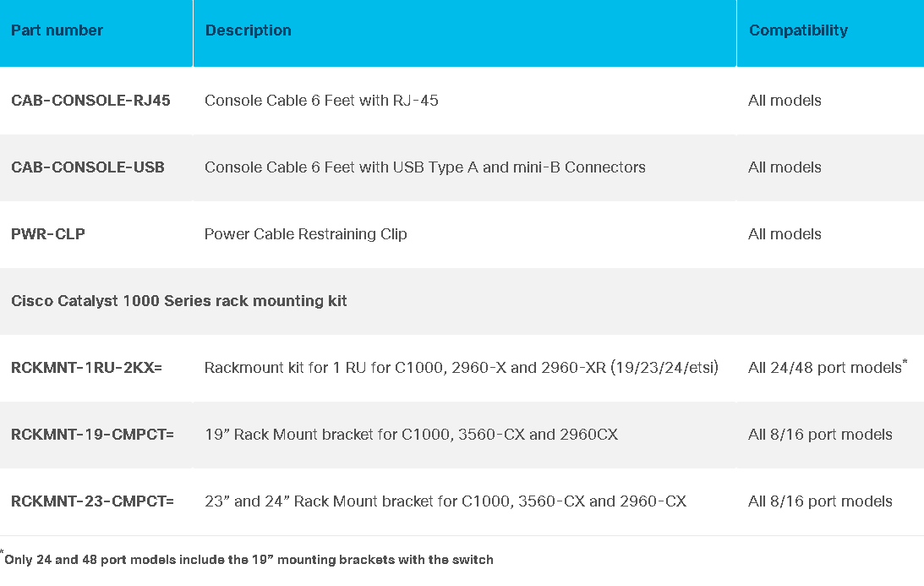Click the 19" Rack Mount bracket description

[412, 435]
